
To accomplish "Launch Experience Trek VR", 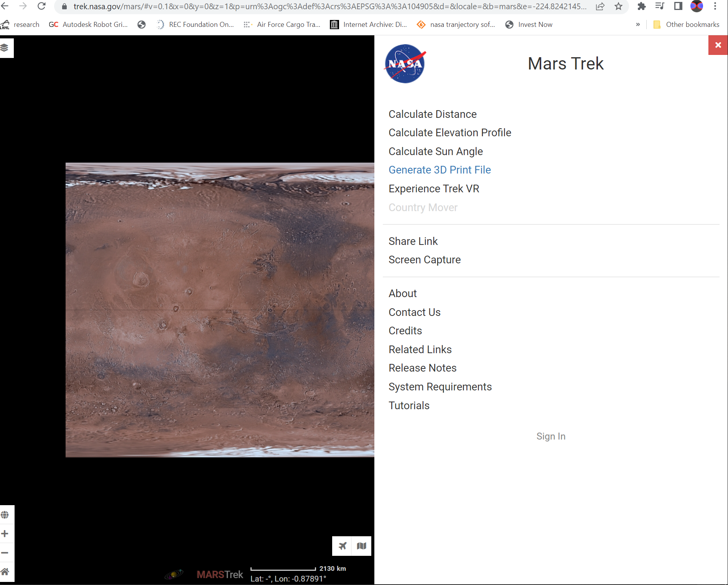I will pos(434,188).
